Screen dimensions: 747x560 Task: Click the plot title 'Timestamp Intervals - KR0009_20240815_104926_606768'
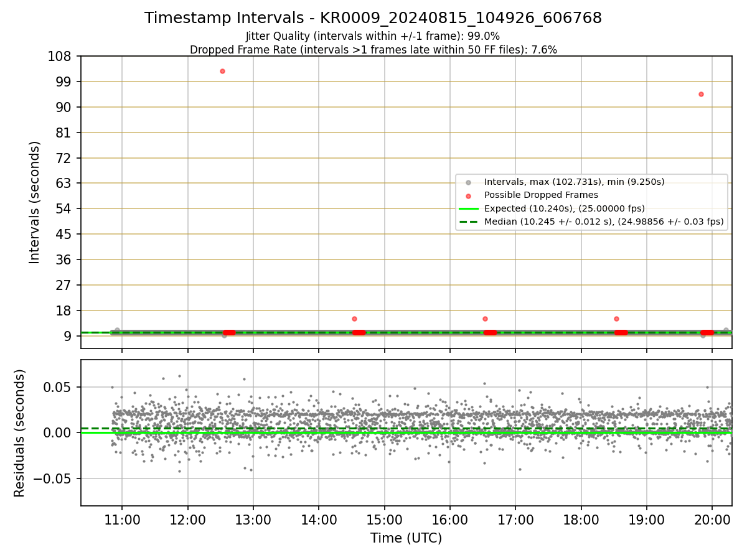(373, 18)
